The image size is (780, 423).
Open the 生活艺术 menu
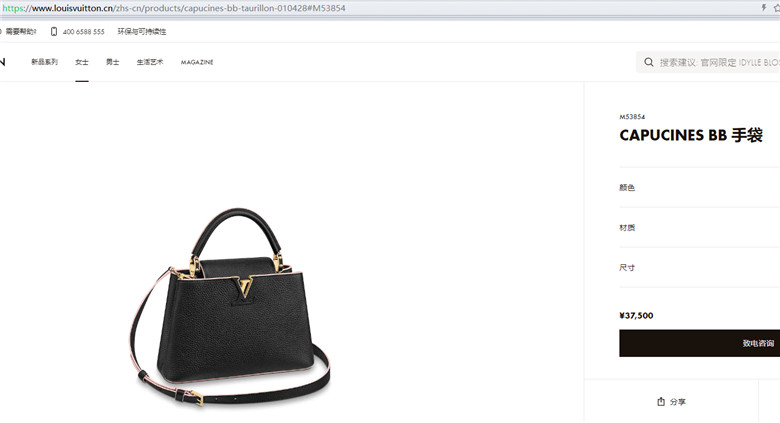click(150, 62)
